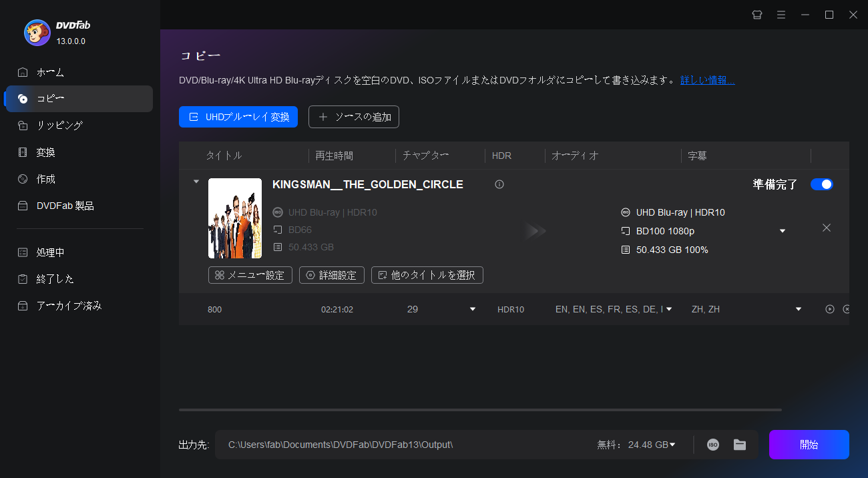Maximize the DVDFab window

tap(829, 15)
